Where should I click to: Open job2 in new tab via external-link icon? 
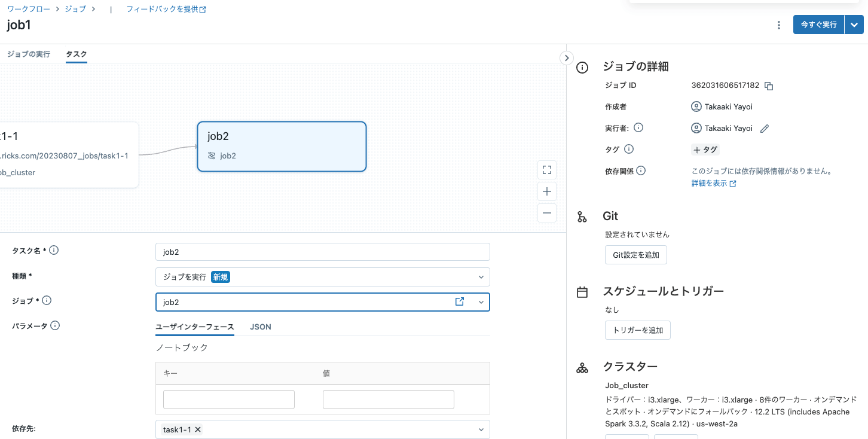click(460, 302)
